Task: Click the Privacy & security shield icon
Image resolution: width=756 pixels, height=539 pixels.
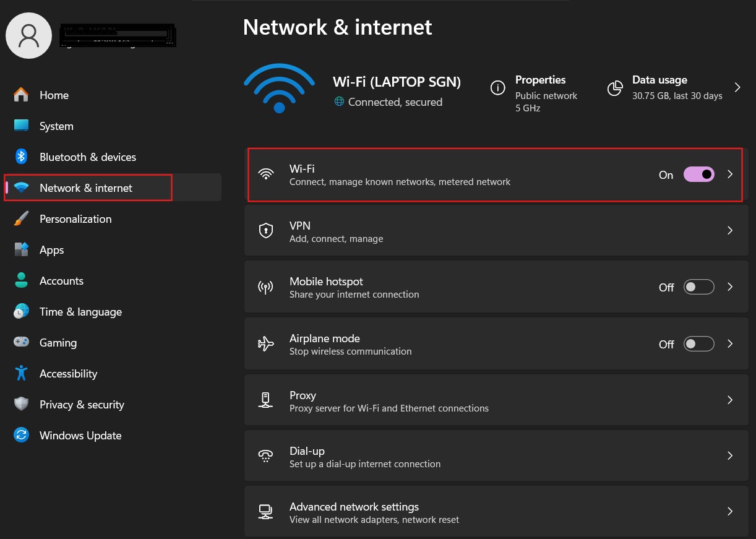Action: click(x=21, y=404)
